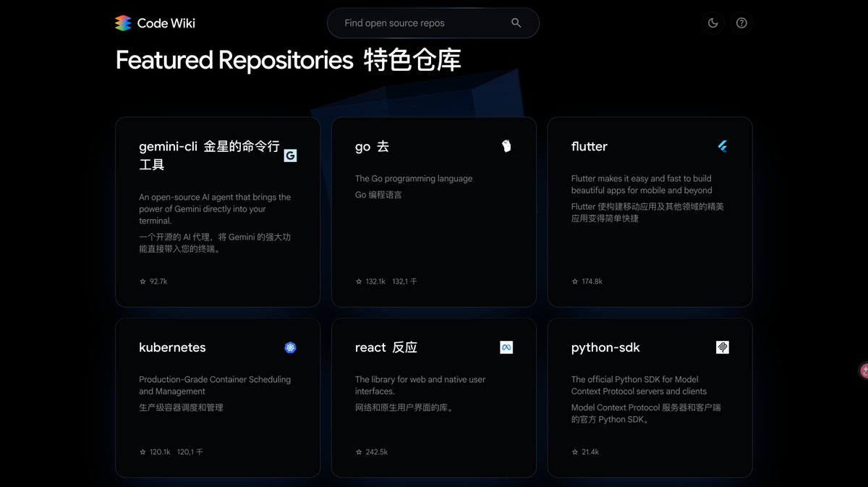Click the Meta logo on react card

506,347
